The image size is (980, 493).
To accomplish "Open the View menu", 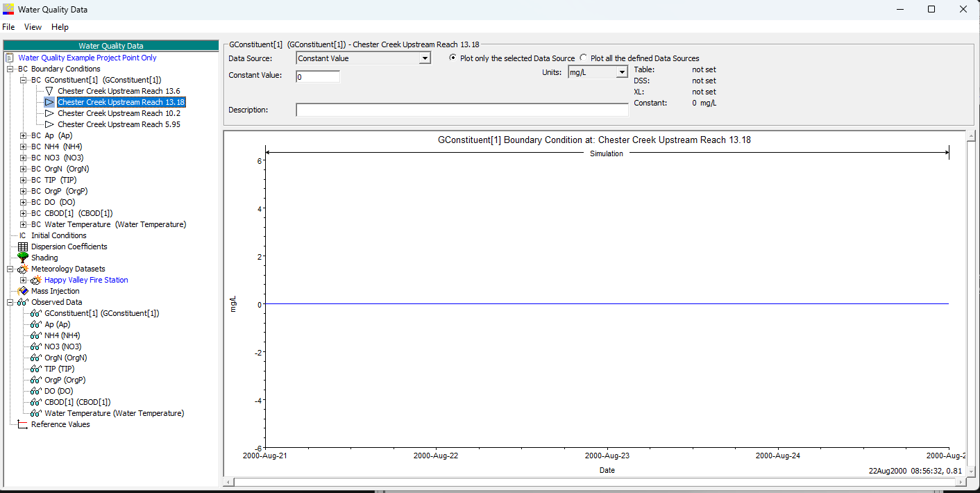I will pyautogui.click(x=33, y=27).
